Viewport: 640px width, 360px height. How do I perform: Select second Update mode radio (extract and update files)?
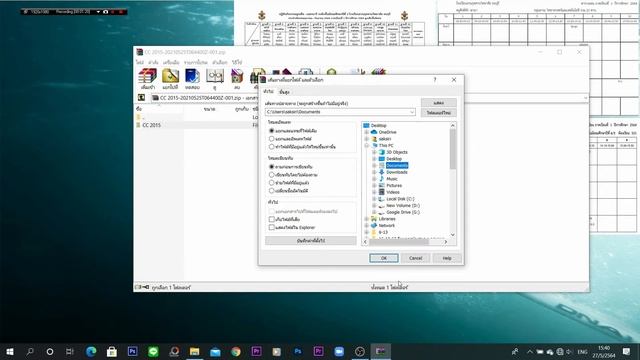(271, 139)
